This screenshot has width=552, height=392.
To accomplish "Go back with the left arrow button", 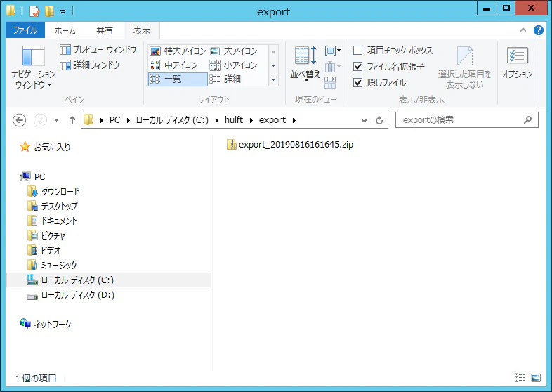I will (x=20, y=120).
